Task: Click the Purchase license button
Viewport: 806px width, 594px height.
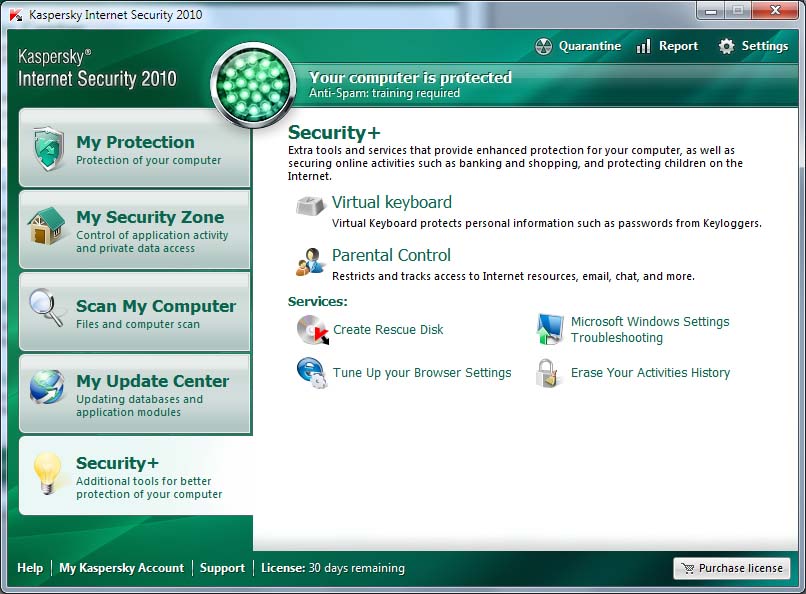Action: coord(731,568)
